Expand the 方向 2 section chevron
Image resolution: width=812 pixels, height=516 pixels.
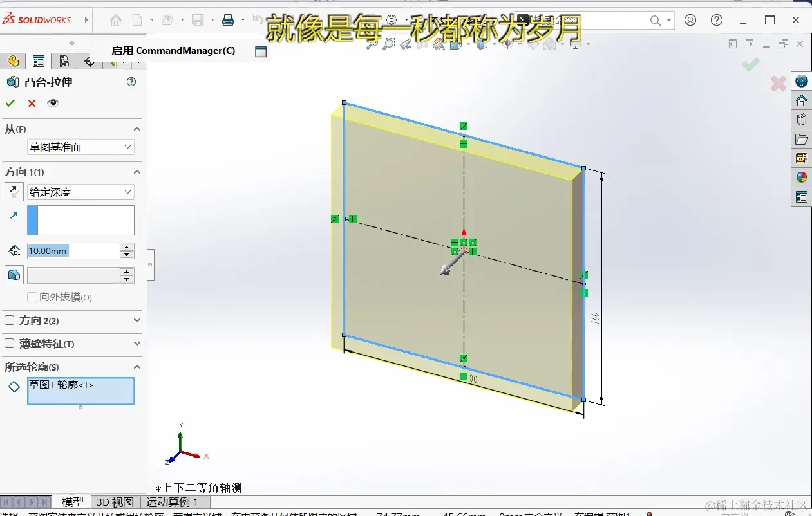[137, 320]
